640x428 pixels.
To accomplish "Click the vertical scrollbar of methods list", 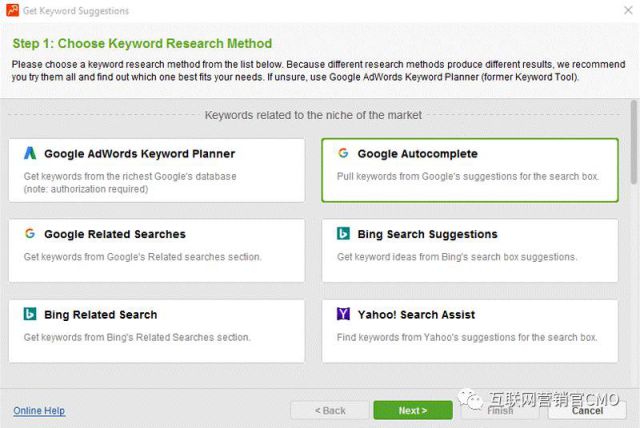I will [x=633, y=150].
